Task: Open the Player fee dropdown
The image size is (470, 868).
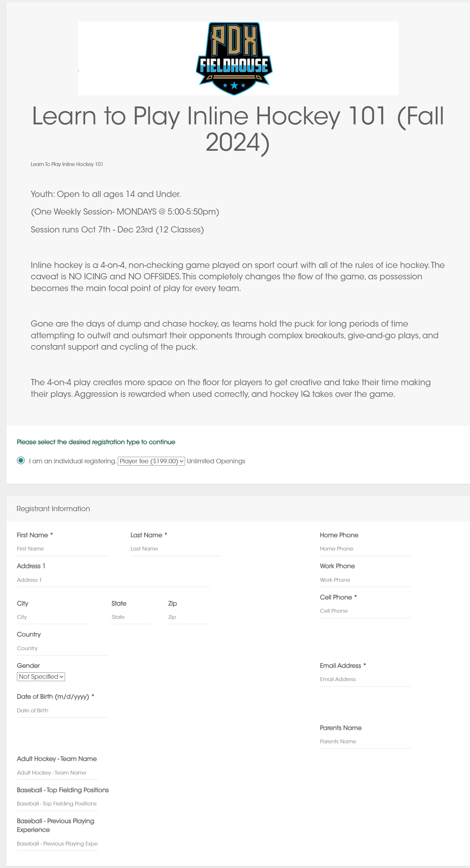Action: 151,461
